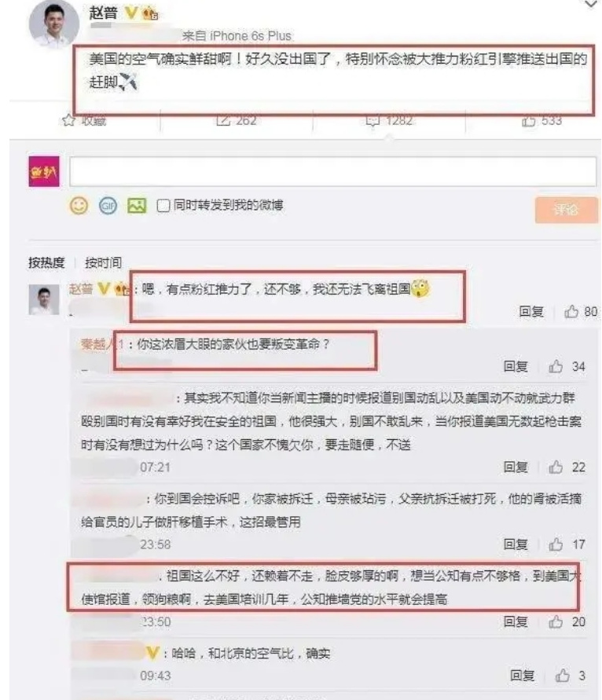Reply to 赵普's top comment via 回复
Viewport: 602px width, 700px height.
(531, 311)
